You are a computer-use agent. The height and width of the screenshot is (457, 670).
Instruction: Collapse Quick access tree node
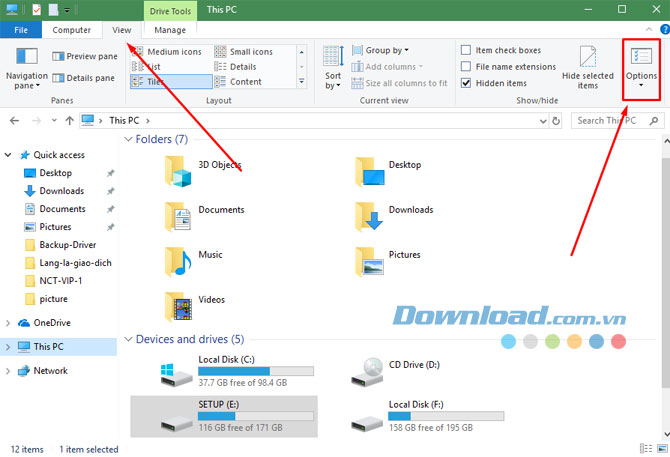click(8, 155)
